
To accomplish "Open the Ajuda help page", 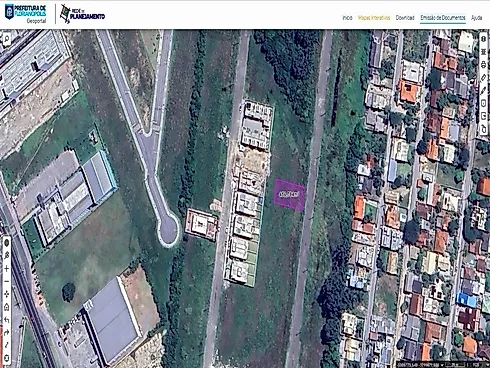I will (477, 18).
